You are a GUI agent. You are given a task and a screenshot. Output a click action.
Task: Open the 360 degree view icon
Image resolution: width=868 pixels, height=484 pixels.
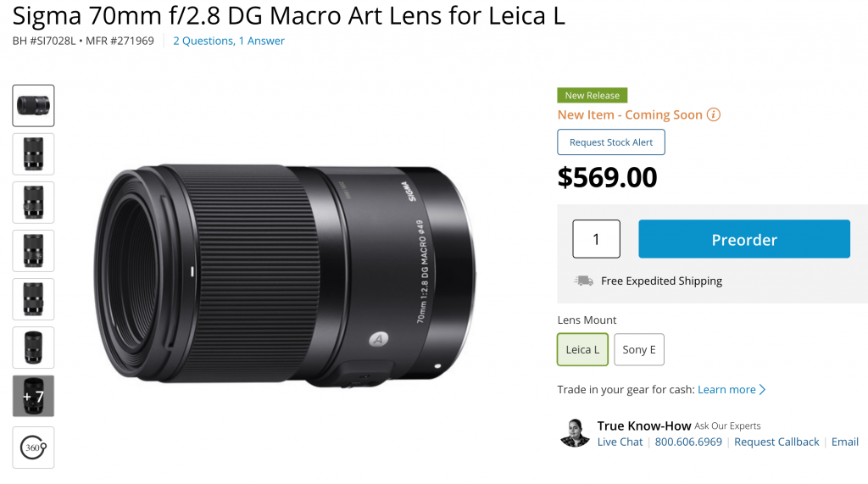(x=34, y=447)
